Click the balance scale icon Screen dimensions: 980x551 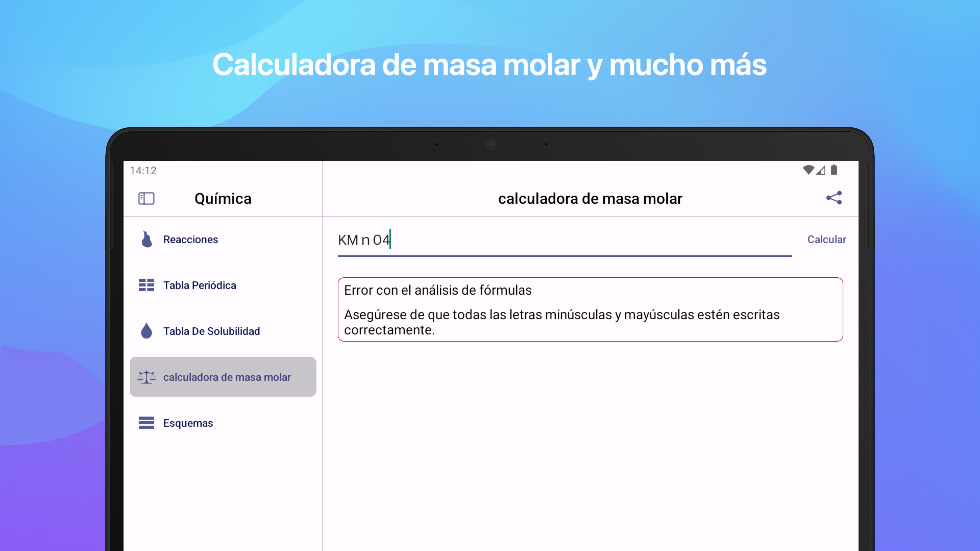pyautogui.click(x=146, y=377)
